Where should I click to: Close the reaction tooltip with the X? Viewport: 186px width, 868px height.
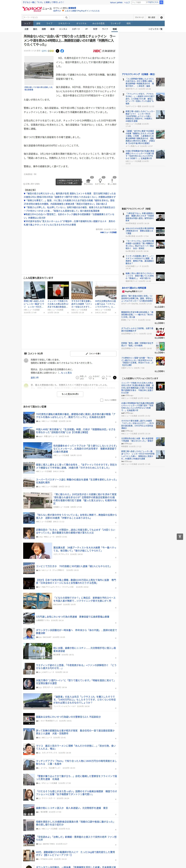(80, 180)
